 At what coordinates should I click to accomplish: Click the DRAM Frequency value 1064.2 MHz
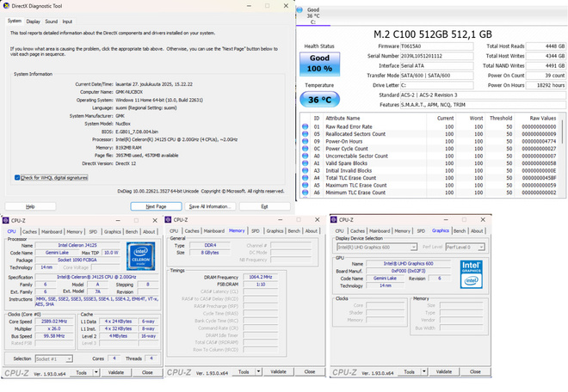[261, 277]
